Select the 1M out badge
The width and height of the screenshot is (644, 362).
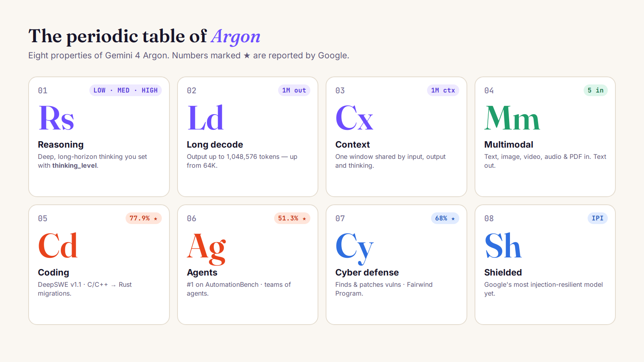point(294,90)
